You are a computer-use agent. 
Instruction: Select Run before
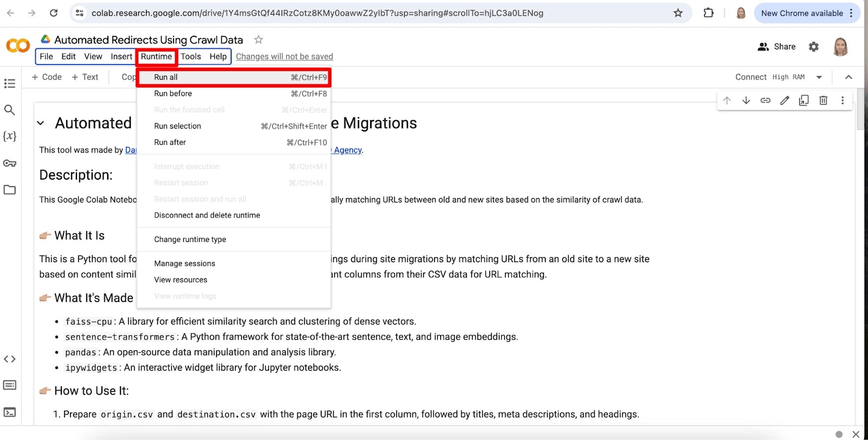[x=233, y=93]
